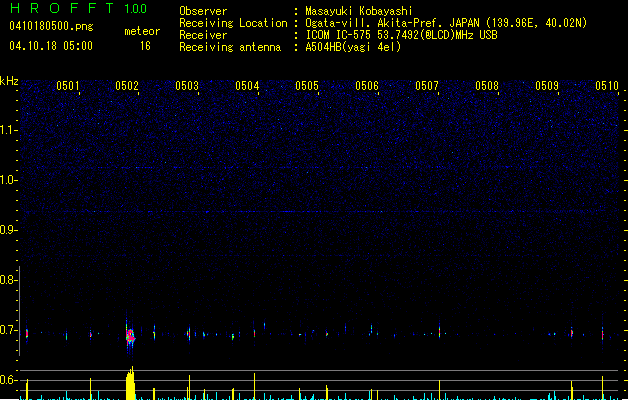This screenshot has height=400, width=629.
Task: Click the tallest yellow intensity block near 0502
Action: pyautogui.click(x=130, y=383)
